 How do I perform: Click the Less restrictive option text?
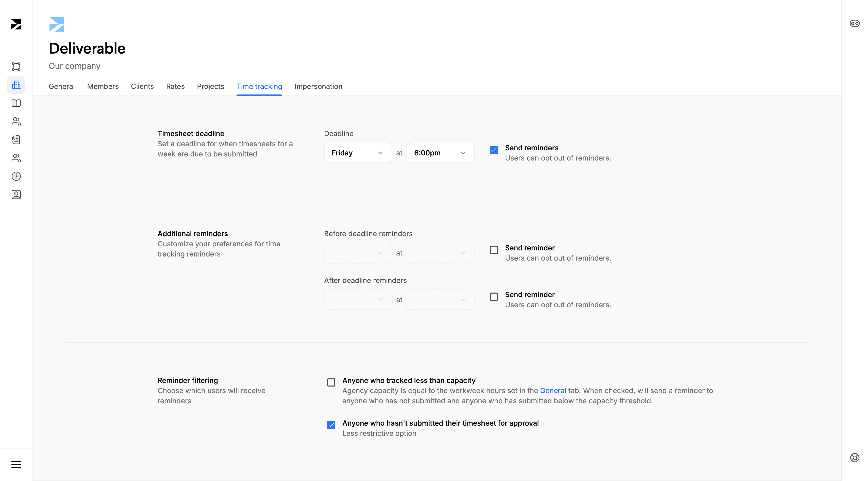tap(379, 434)
